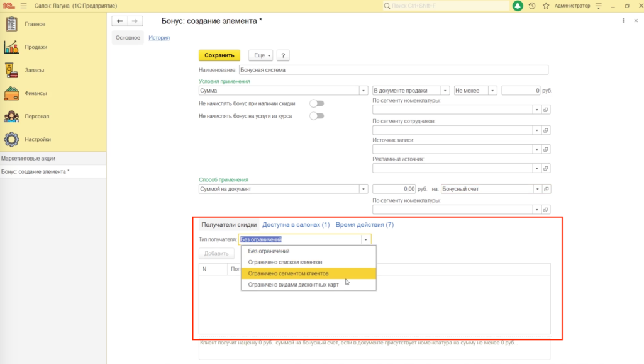The height and width of the screenshot is (364, 644).
Task: Select Ограничено списком клиентов option
Action: [308, 262]
